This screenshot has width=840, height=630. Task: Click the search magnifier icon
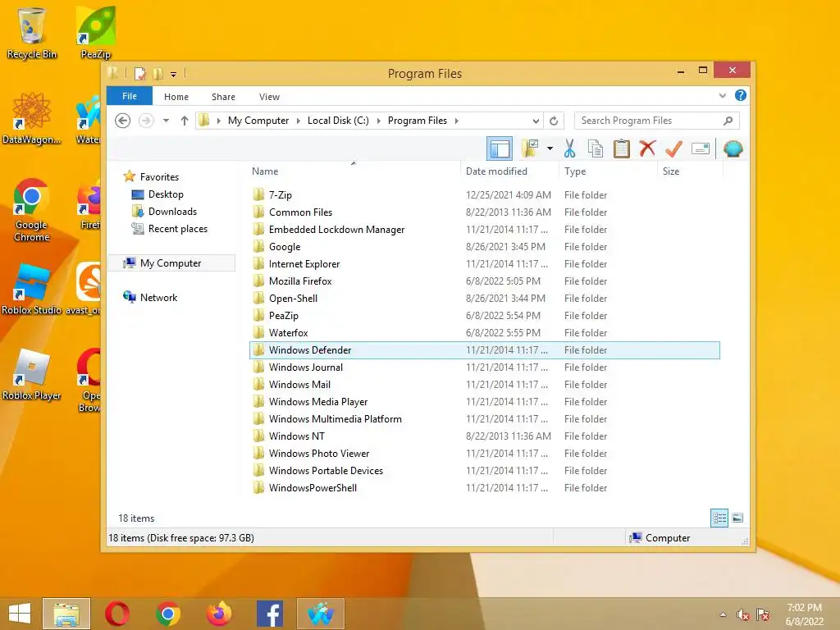pyautogui.click(x=728, y=121)
